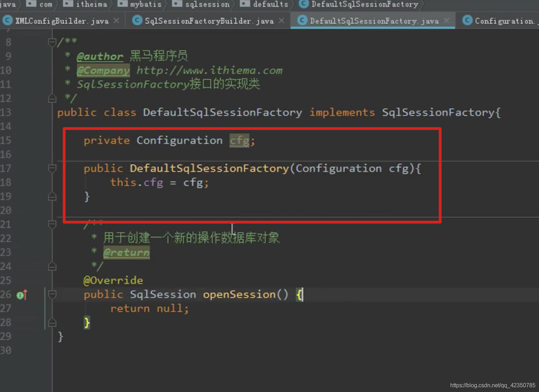Switch to SqlSessionFactoryBuilder.java tab

tap(209, 21)
